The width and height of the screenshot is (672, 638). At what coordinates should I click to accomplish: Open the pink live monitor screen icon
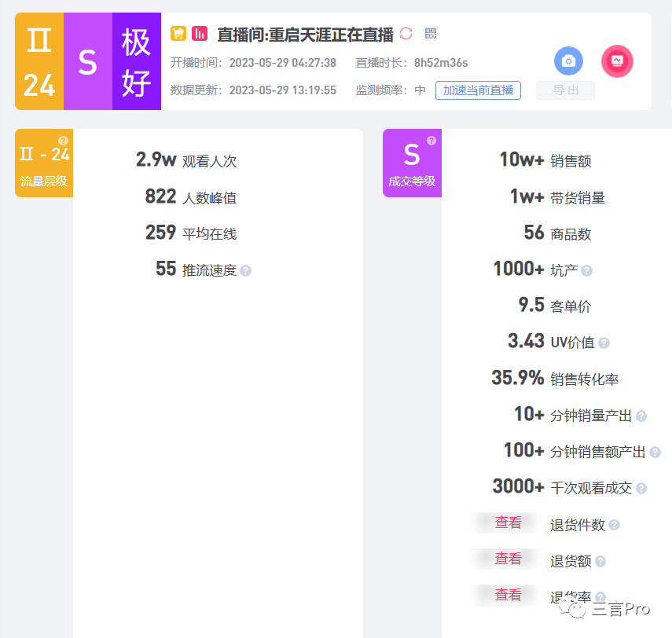(617, 60)
